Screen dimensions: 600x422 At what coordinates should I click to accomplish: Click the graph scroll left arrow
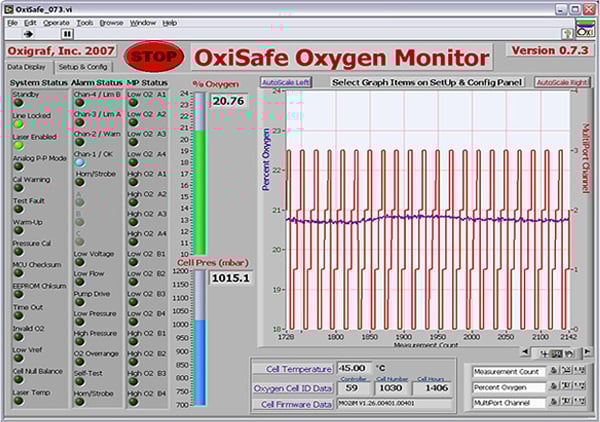[x=527, y=353]
